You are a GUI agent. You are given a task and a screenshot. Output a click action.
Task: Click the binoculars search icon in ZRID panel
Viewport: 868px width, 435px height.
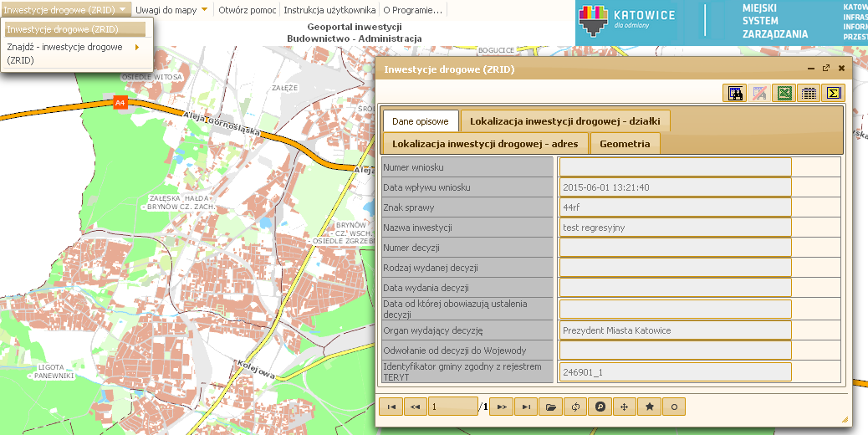pyautogui.click(x=734, y=93)
